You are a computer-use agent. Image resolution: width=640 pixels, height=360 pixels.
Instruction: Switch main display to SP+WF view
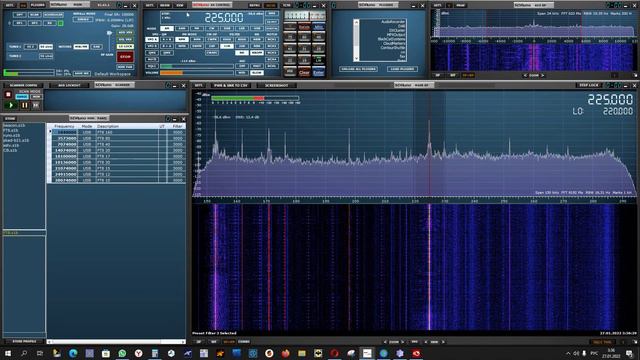(x=229, y=342)
